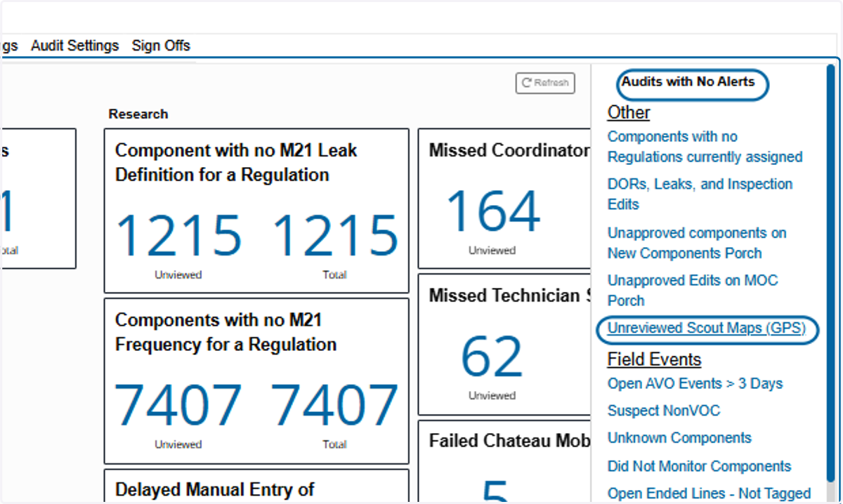This screenshot has height=504, width=843.
Task: Click the Refresh button
Action: pos(545,83)
